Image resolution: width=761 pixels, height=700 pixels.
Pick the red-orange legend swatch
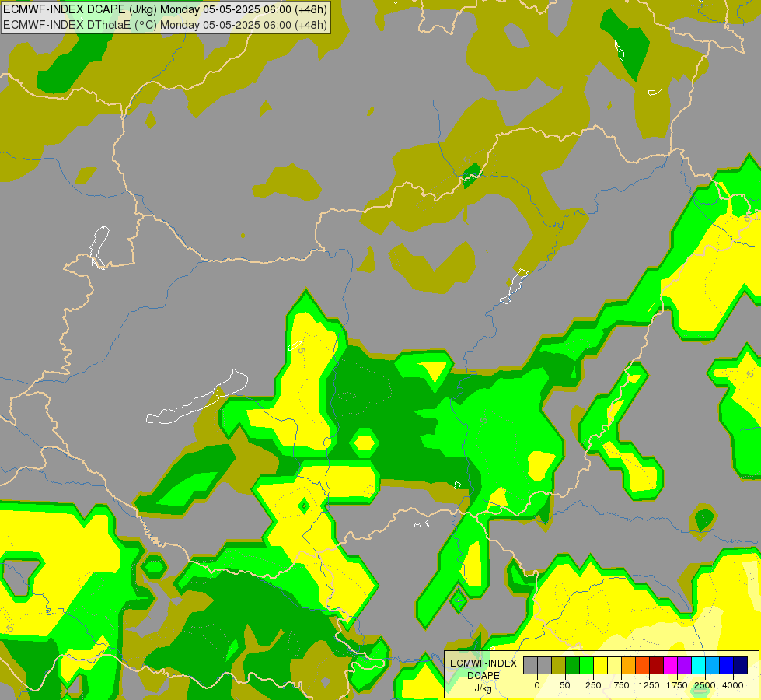pos(643,665)
